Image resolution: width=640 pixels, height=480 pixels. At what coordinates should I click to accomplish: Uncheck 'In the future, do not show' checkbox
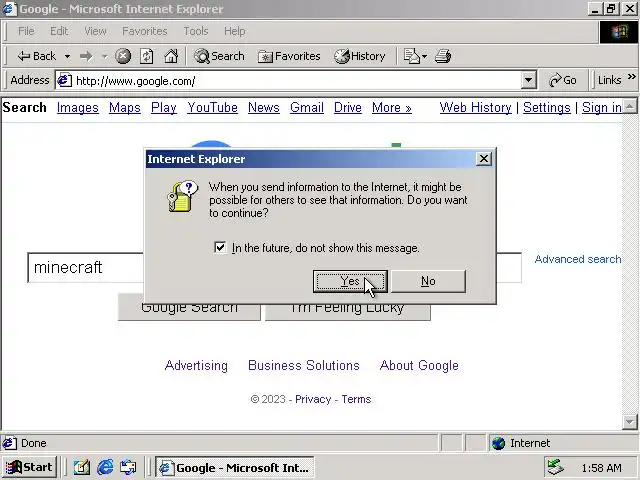click(220, 247)
